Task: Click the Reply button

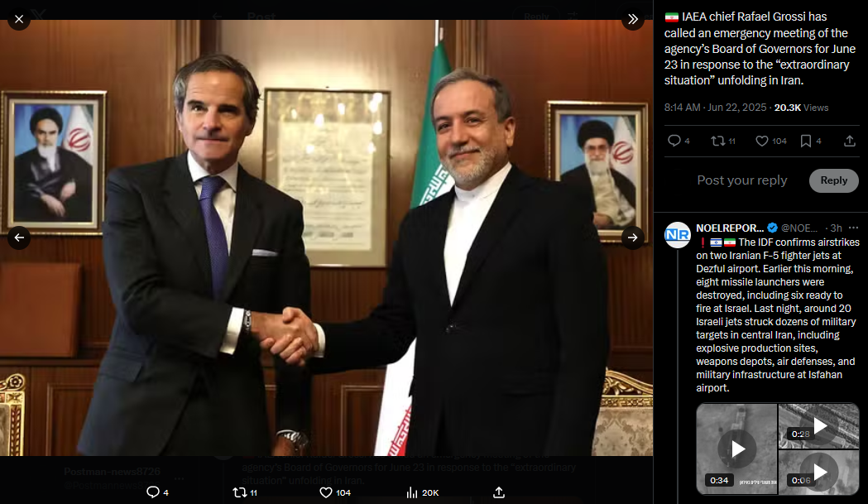Action: (834, 180)
